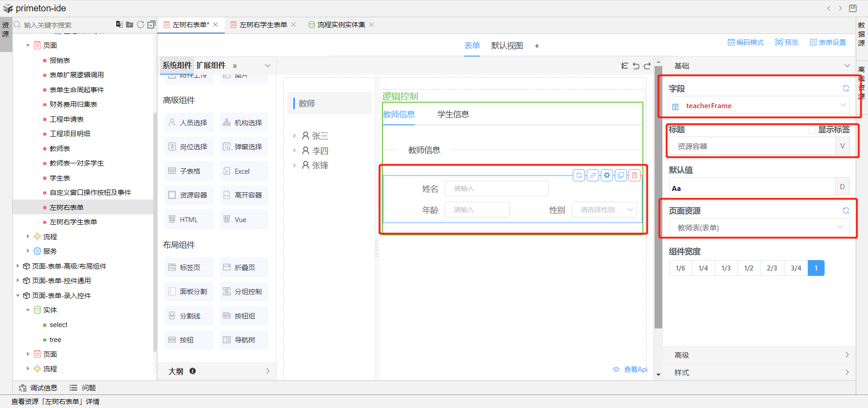
Task: Switch to the 左树右学生表单 tab
Action: (263, 25)
